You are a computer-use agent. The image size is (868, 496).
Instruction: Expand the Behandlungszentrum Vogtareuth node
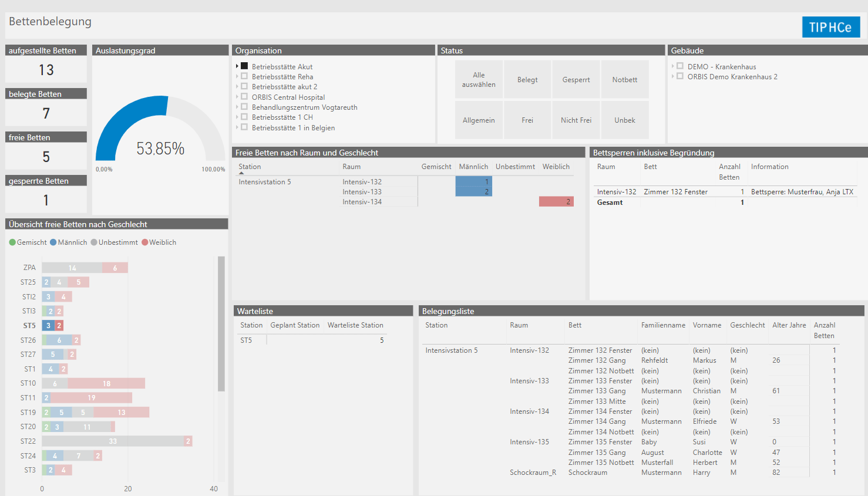click(x=237, y=107)
